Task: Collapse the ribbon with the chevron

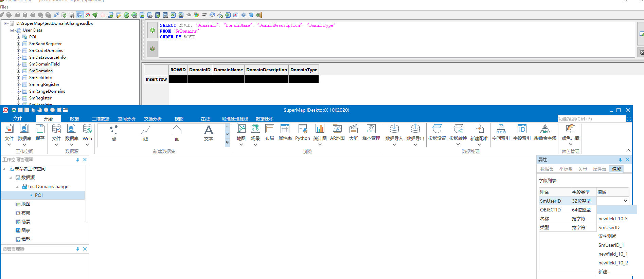Action: 628,150
